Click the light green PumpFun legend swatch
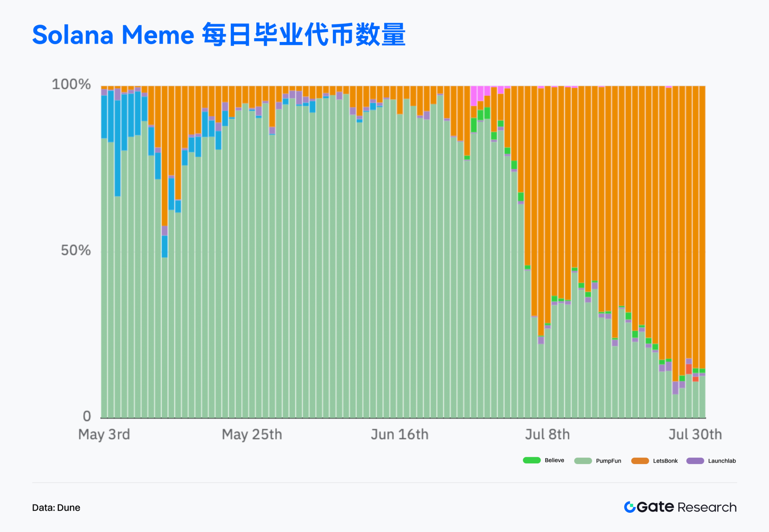The width and height of the screenshot is (769, 532). pos(583,461)
